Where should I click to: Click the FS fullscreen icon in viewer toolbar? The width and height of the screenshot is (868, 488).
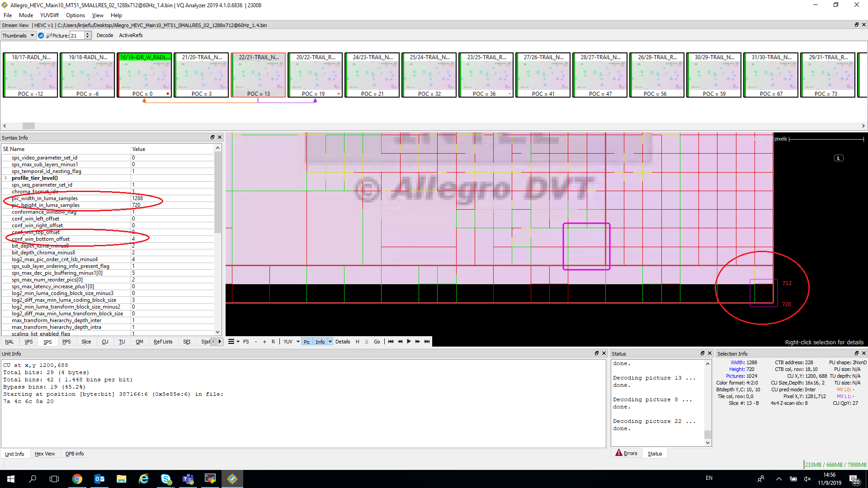(x=246, y=342)
